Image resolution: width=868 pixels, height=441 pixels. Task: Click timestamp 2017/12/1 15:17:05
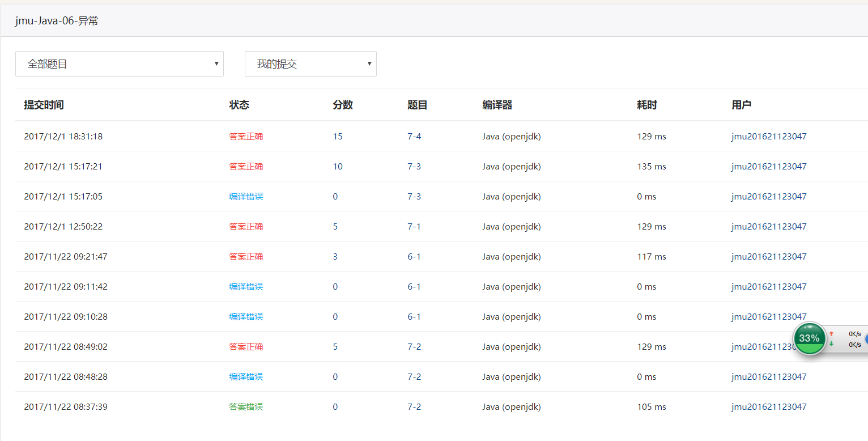[63, 197]
